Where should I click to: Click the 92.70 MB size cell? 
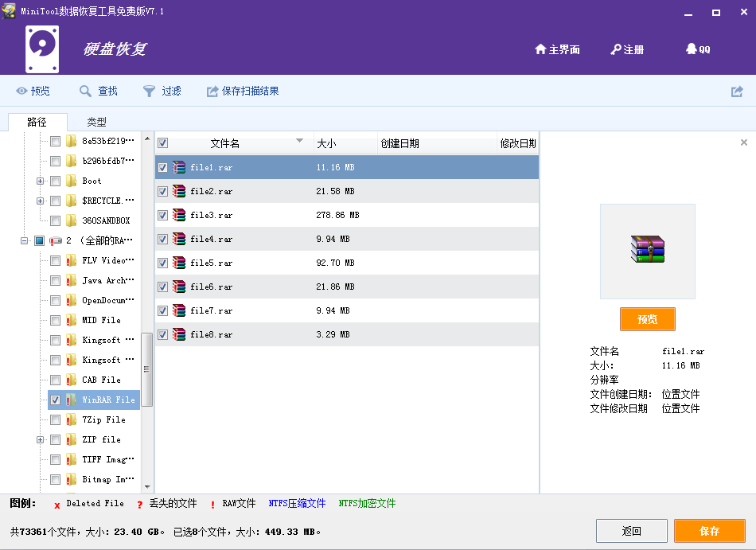tap(335, 263)
